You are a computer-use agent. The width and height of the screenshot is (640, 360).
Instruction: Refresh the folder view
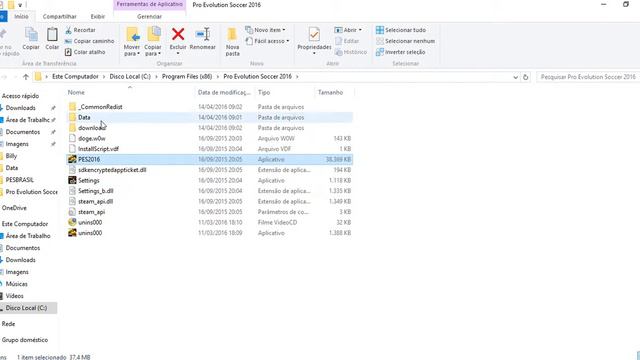[x=525, y=77]
